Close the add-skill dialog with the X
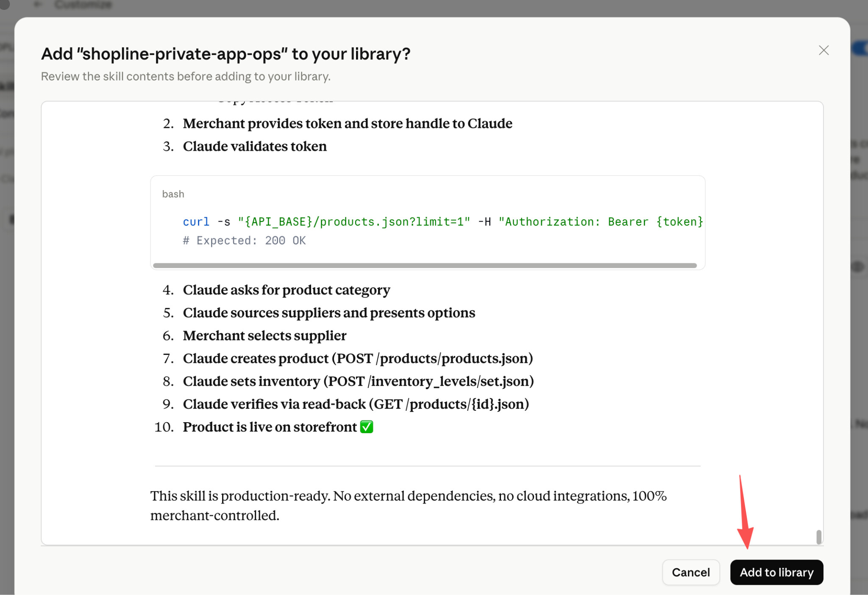Image resolution: width=868 pixels, height=595 pixels. tap(823, 50)
